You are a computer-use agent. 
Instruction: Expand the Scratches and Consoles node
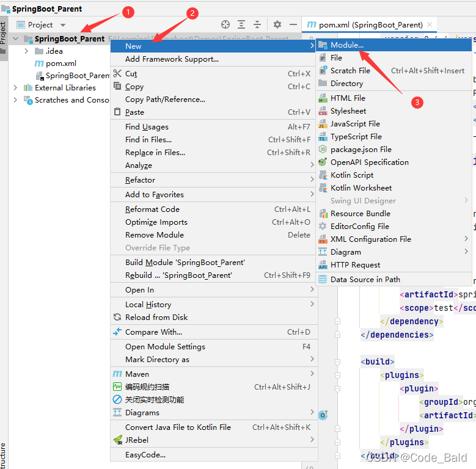[x=15, y=100]
